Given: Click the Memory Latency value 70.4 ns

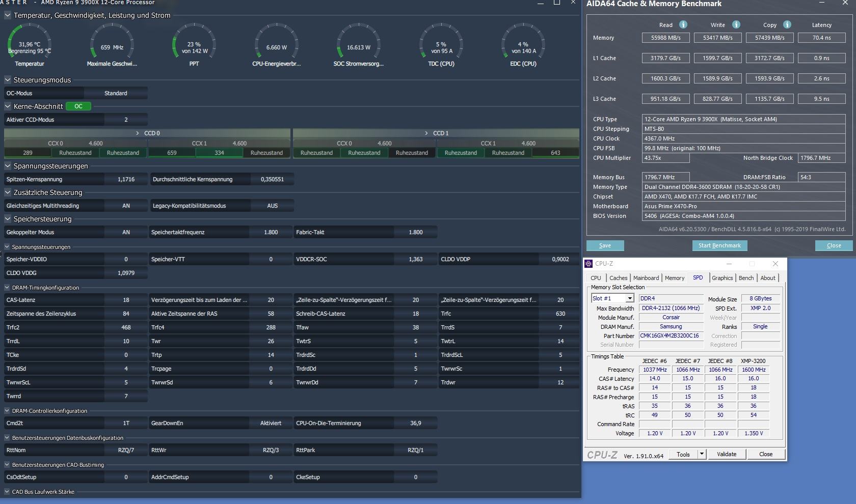Looking at the screenshot, I should pyautogui.click(x=821, y=38).
